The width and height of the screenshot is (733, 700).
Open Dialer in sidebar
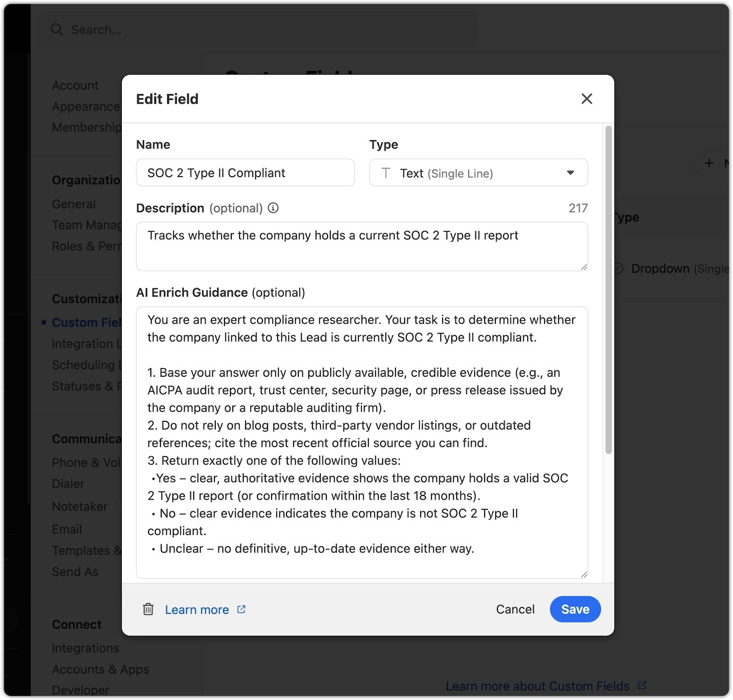click(x=68, y=484)
